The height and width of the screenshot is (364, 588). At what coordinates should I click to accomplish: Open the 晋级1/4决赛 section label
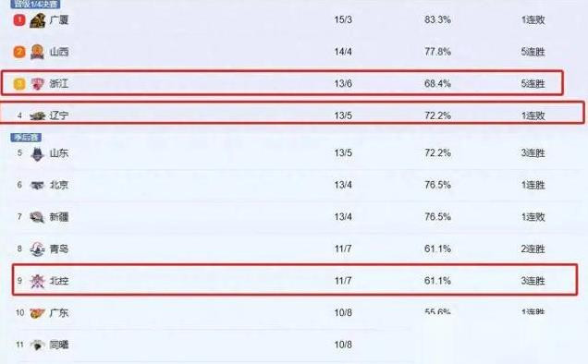(x=36, y=4)
